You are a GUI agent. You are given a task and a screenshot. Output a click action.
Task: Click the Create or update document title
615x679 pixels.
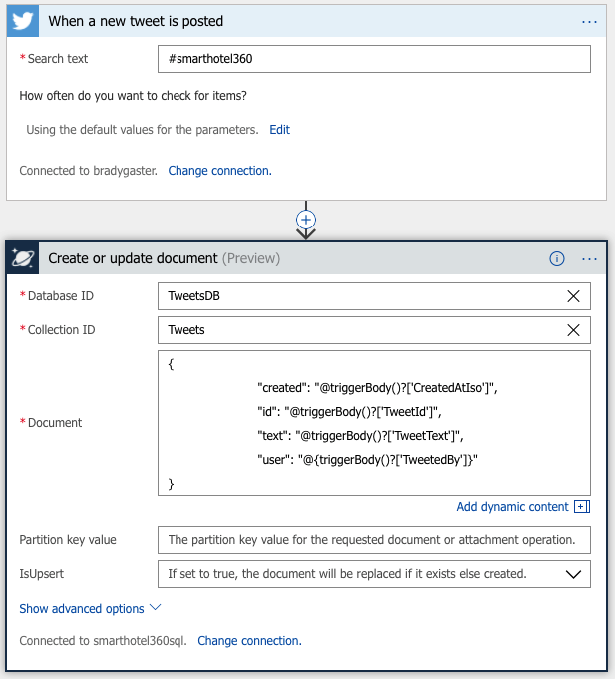(133, 258)
